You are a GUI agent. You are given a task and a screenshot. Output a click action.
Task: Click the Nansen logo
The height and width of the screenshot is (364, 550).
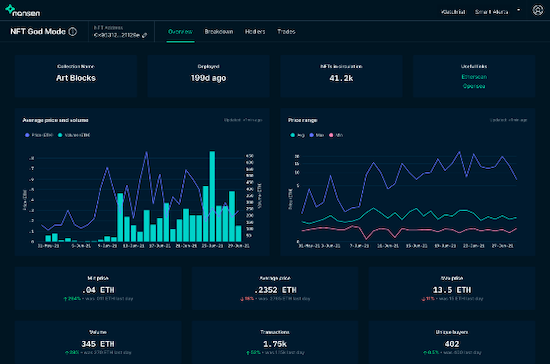(23, 11)
